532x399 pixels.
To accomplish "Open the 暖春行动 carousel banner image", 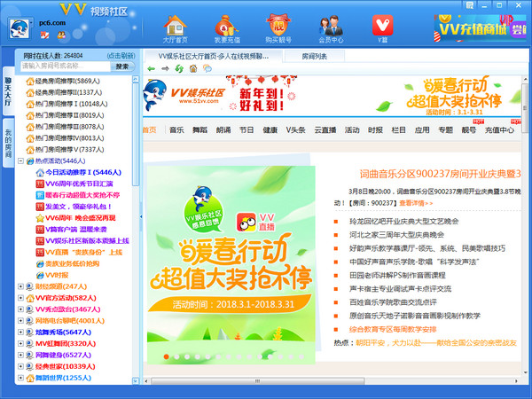I will pyautogui.click(x=231, y=265).
